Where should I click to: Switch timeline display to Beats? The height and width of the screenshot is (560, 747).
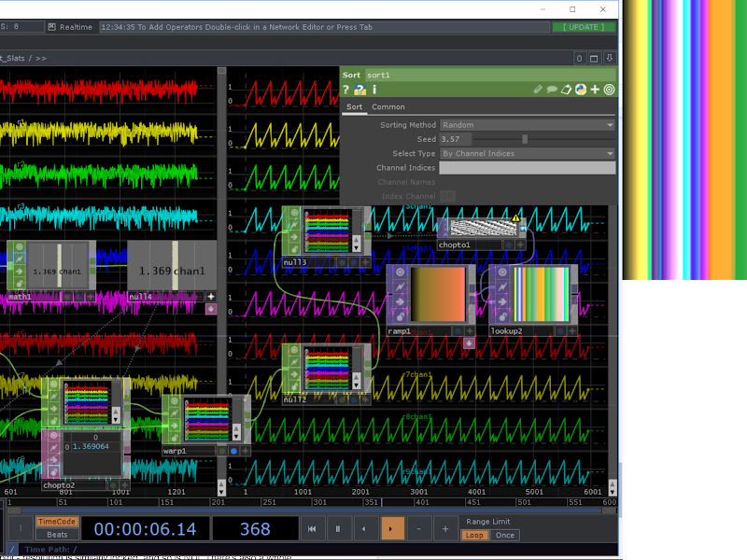tap(56, 535)
